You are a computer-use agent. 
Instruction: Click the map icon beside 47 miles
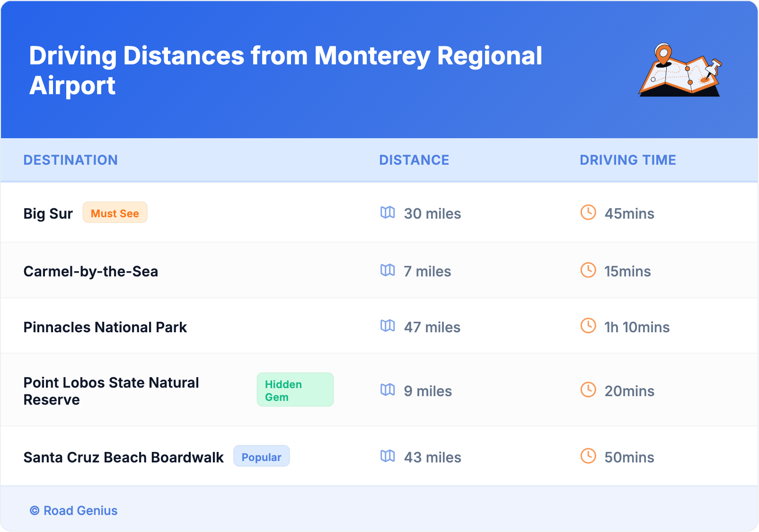tap(388, 326)
